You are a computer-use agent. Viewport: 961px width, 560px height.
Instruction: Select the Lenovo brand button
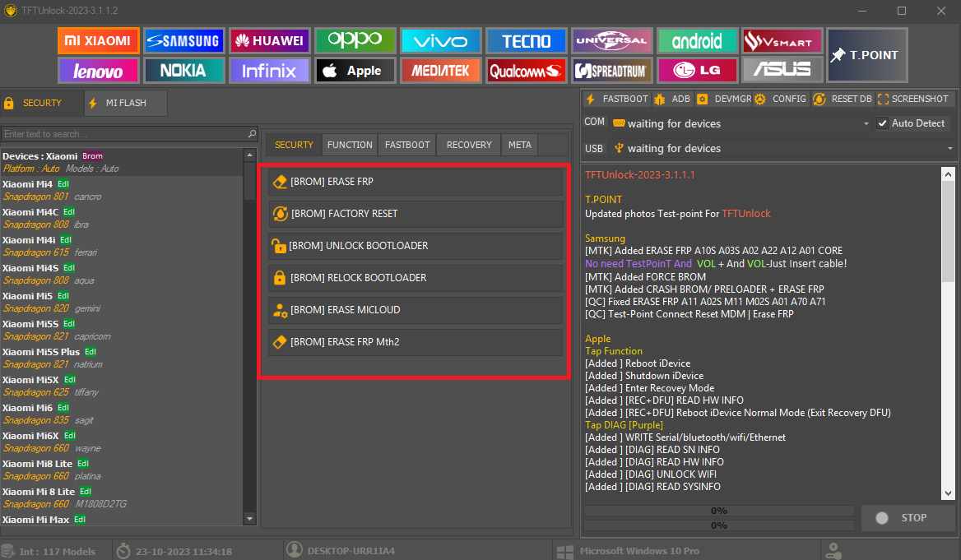pyautogui.click(x=99, y=71)
